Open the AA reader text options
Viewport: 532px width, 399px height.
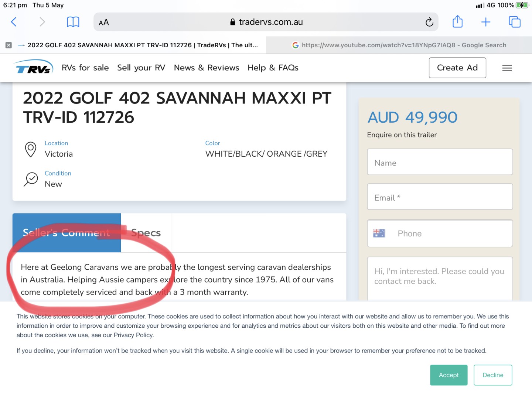[x=104, y=23]
